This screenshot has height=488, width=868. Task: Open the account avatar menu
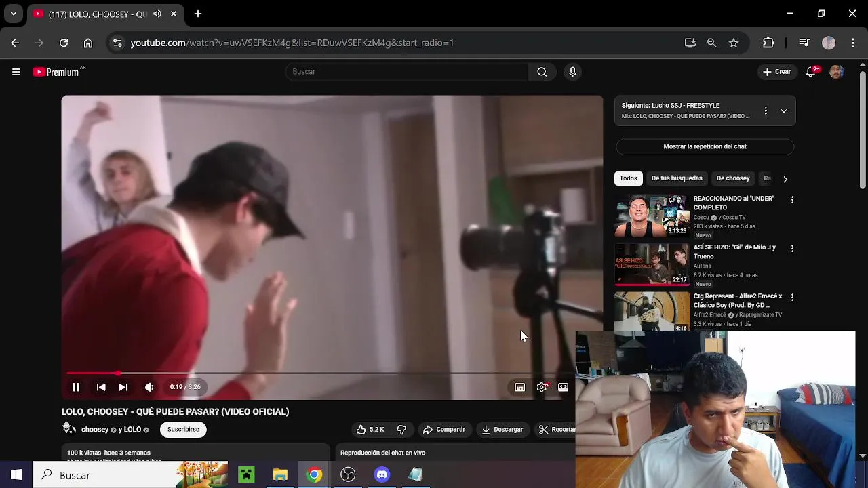[837, 72]
